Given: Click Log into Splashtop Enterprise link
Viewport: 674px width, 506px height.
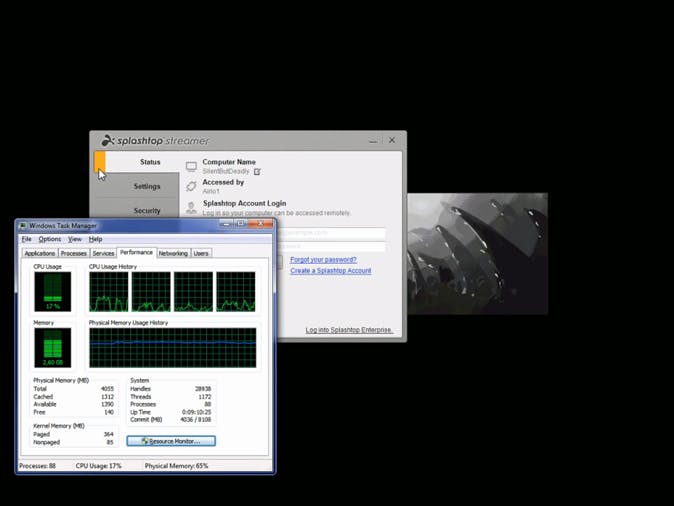Looking at the screenshot, I should click(349, 330).
